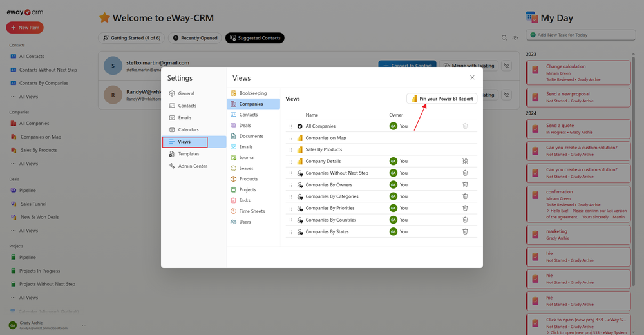Hide the RandyW suggested contact

click(x=506, y=95)
